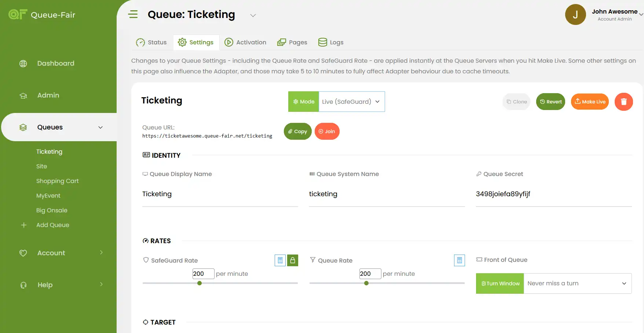Click the Join queue button
644x333 pixels.
pyautogui.click(x=327, y=131)
